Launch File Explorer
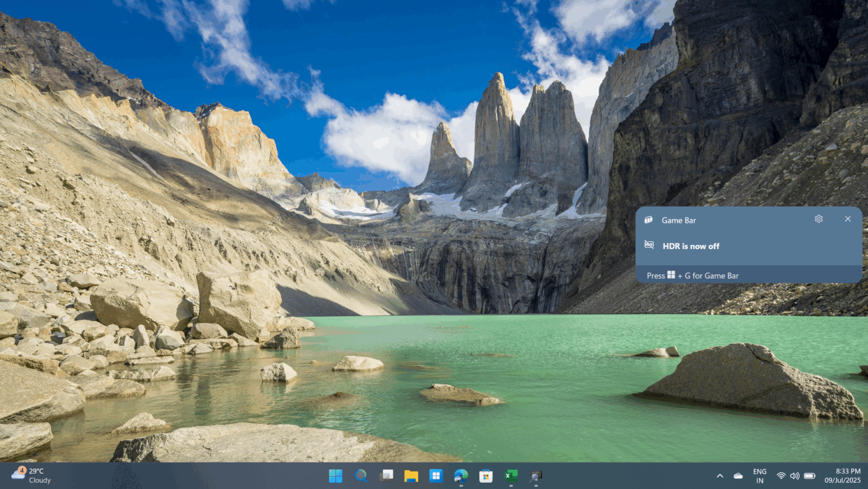The height and width of the screenshot is (489, 868). [x=411, y=476]
